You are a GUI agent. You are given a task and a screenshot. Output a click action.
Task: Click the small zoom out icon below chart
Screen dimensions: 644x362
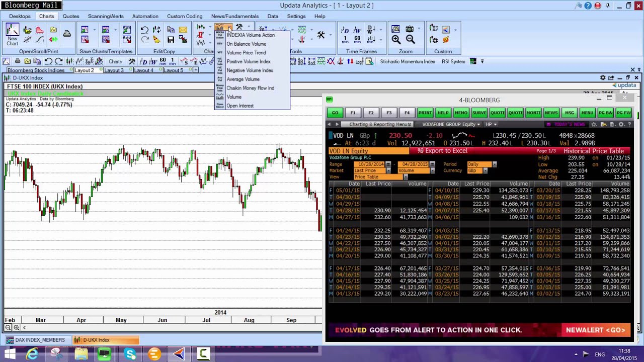click(8, 327)
